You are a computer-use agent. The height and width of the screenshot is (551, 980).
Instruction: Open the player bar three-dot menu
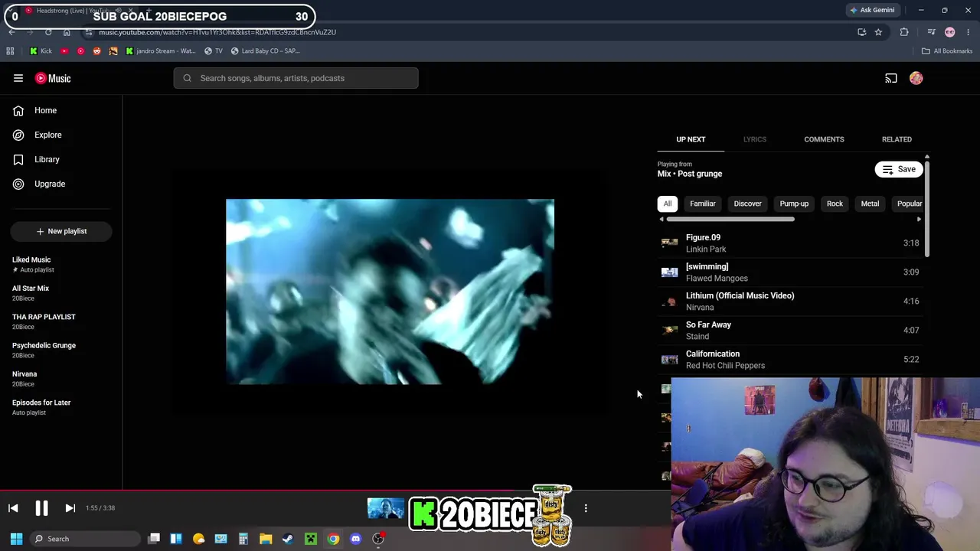pyautogui.click(x=586, y=508)
